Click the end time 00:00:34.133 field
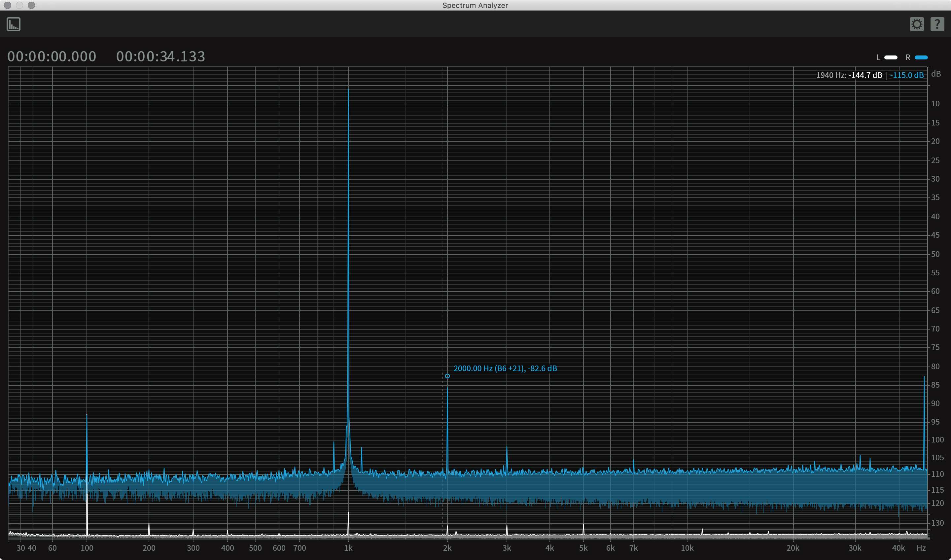The width and height of the screenshot is (951, 560). tap(160, 56)
